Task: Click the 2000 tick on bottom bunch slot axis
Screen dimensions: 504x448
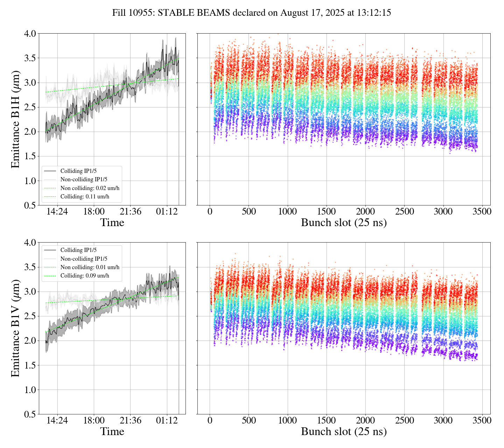Action: coord(365,420)
